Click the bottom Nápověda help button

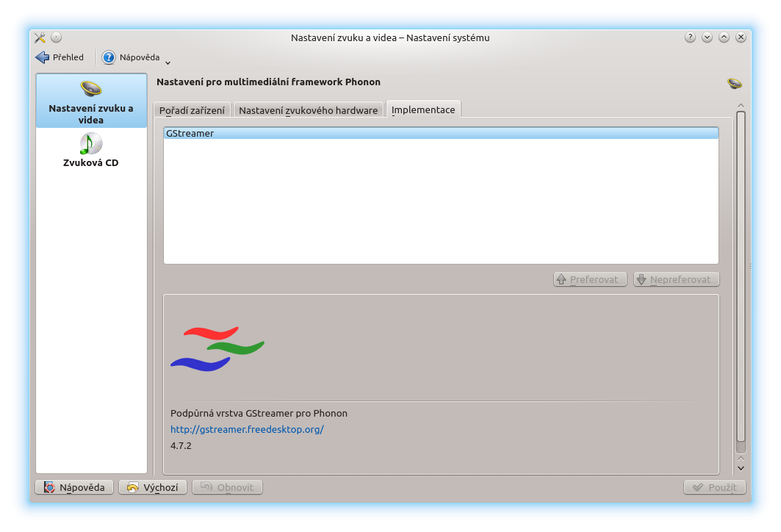[74, 487]
